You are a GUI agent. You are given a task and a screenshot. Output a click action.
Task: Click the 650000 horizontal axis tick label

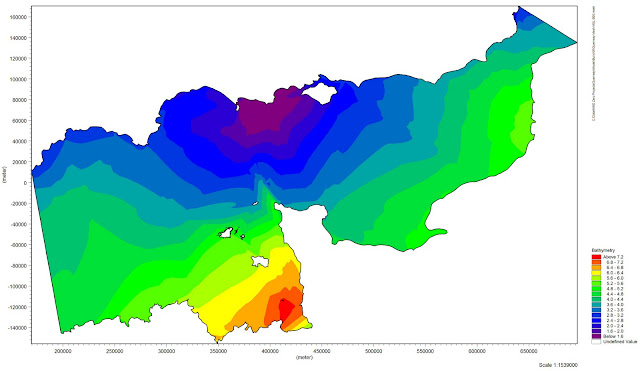529,351
